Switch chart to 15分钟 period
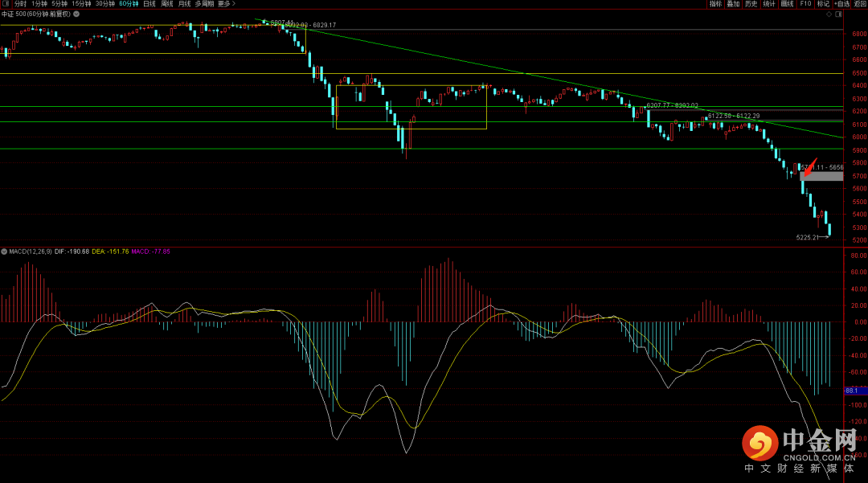This screenshot has height=483, width=868. (82, 4)
